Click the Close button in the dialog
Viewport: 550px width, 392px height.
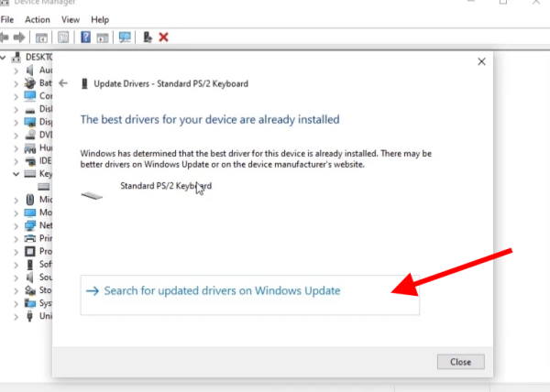pos(460,362)
